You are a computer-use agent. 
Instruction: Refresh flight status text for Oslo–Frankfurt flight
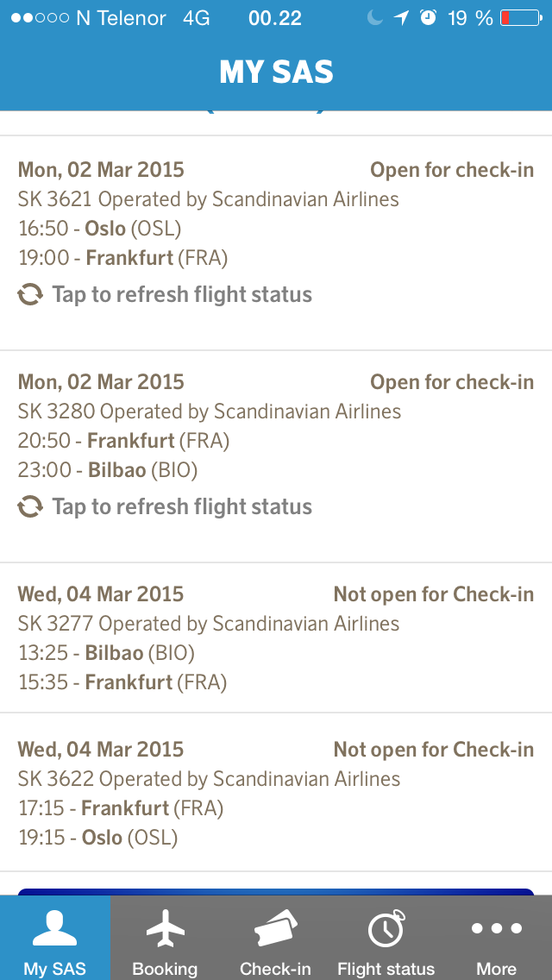182,295
